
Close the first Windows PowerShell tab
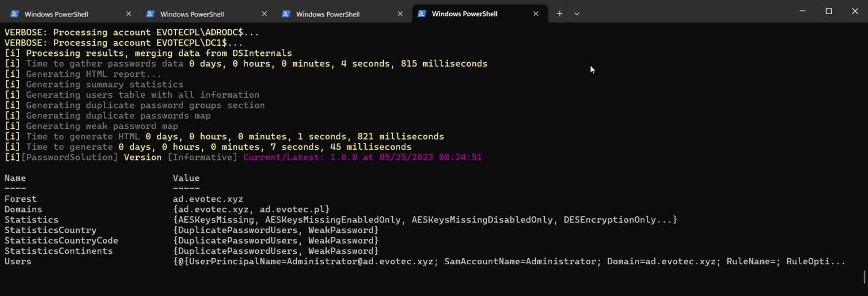(129, 14)
